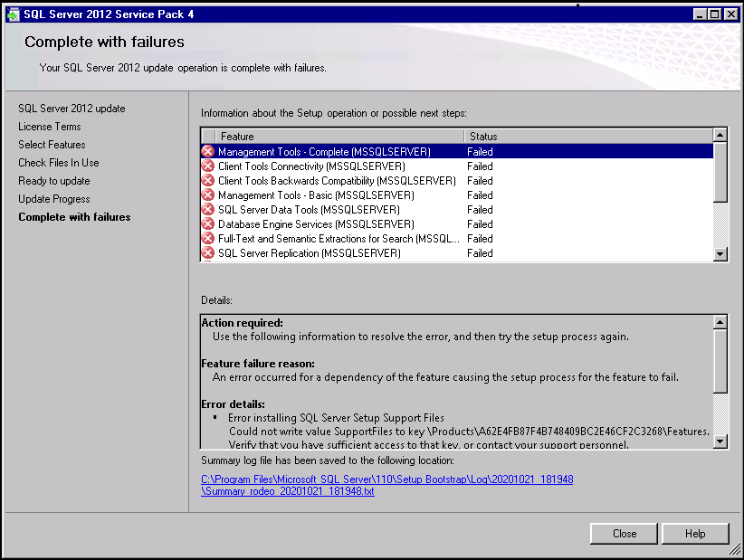744x560 pixels.
Task: Click the SQL Server 2012 update step
Action: pos(72,109)
